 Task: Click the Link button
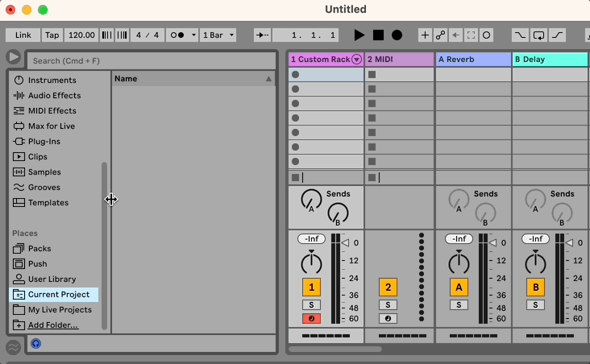coord(23,35)
